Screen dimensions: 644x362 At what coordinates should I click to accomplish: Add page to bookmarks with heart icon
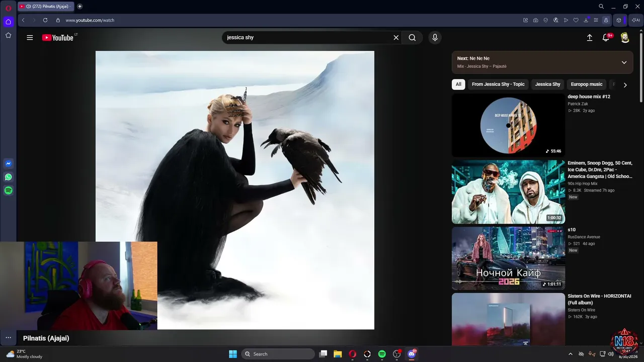click(576, 20)
